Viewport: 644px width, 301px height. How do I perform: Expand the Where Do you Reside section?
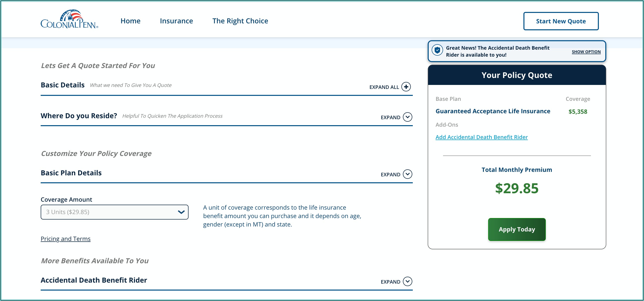(390, 117)
